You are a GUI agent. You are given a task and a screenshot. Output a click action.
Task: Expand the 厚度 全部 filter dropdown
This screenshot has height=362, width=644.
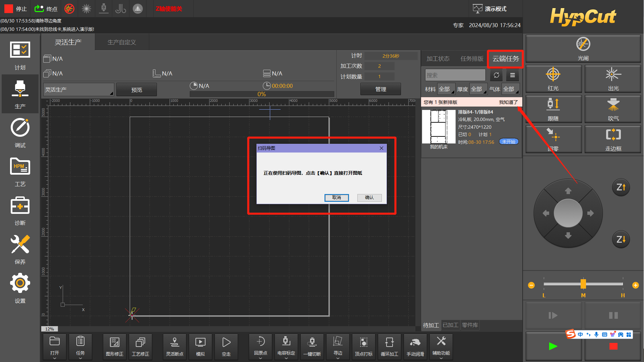[478, 89]
